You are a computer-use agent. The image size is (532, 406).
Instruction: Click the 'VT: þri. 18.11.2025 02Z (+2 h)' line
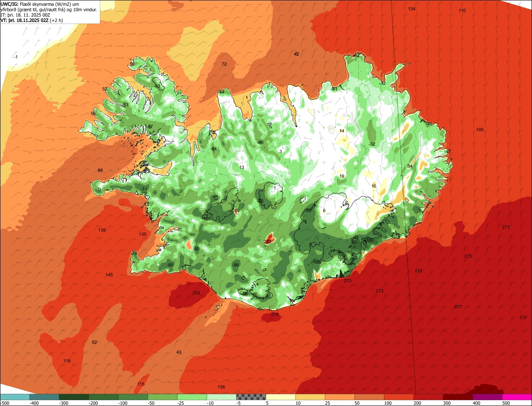click(x=32, y=20)
